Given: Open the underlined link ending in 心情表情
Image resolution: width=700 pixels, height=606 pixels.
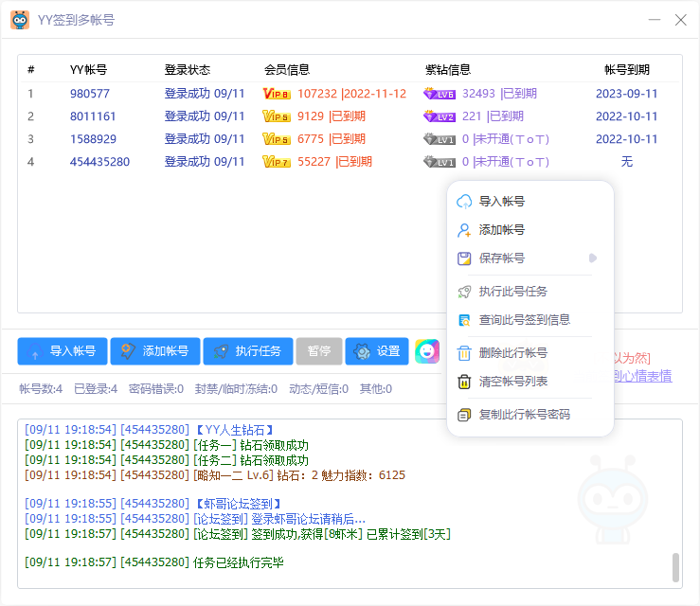Looking at the screenshot, I should coord(643,376).
